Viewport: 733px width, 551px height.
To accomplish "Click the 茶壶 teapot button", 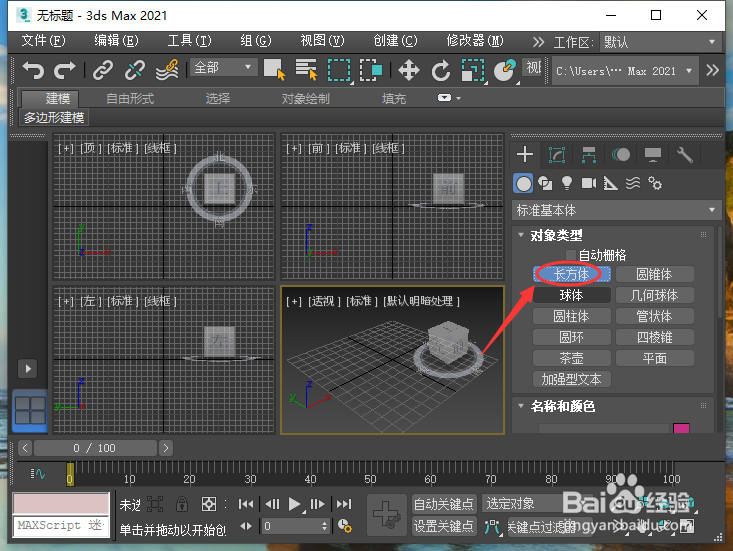I will (x=571, y=358).
